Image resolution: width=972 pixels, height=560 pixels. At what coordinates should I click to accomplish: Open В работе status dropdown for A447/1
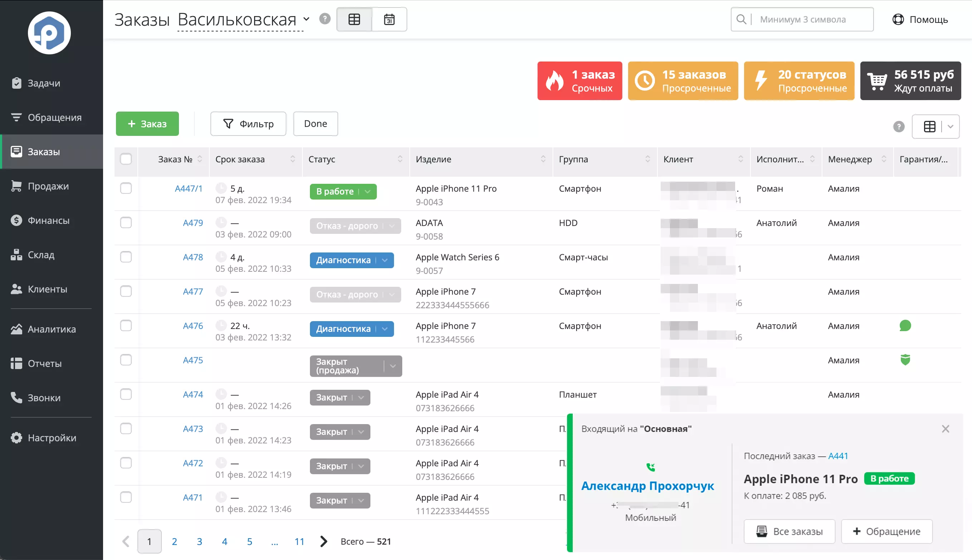[343, 192]
